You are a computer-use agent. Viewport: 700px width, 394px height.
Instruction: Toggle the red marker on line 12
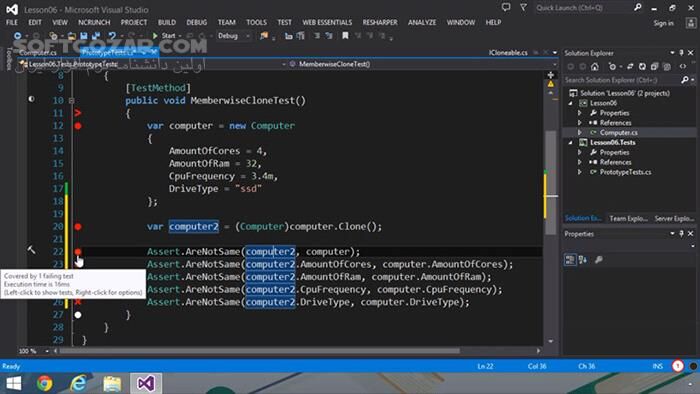click(x=78, y=126)
